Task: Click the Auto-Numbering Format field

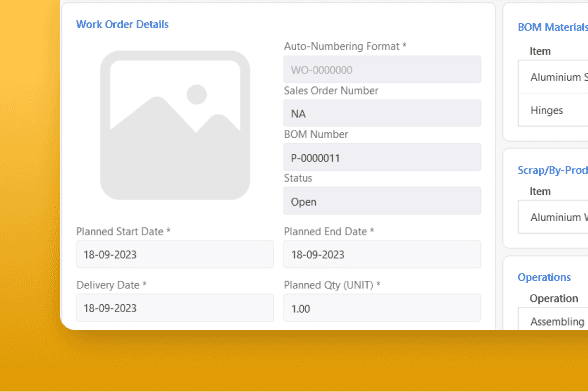Action: click(382, 69)
